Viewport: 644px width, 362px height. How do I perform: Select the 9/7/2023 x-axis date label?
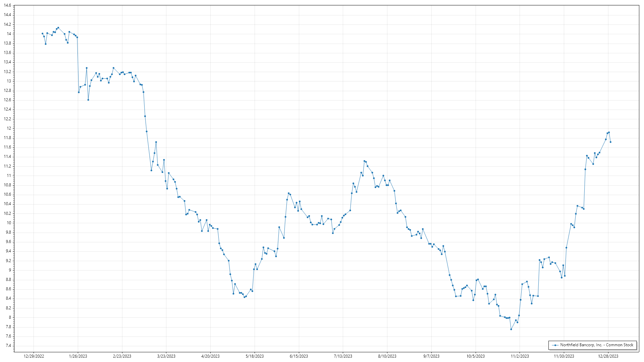click(431, 356)
